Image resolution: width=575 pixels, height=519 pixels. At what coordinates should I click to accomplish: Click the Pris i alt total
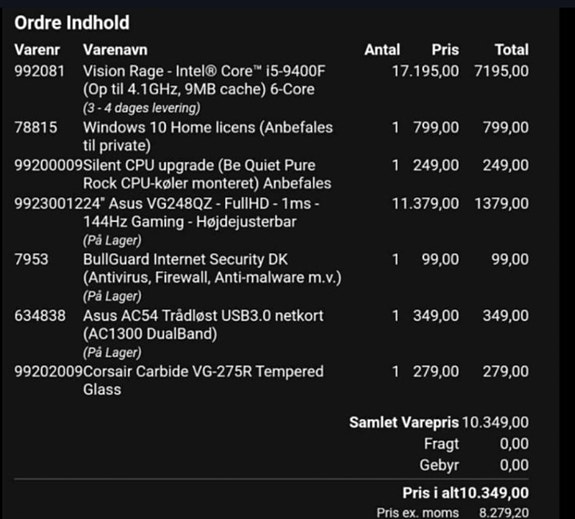point(466,493)
